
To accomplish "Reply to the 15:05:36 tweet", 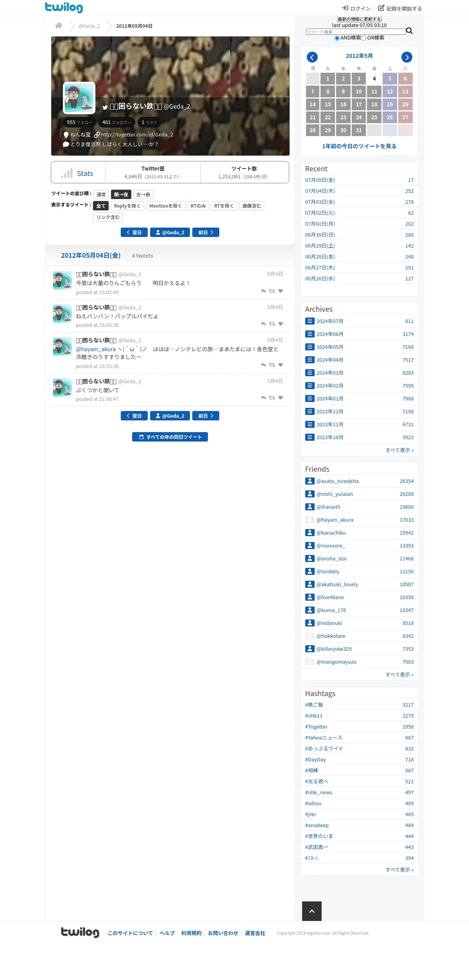I will point(263,324).
